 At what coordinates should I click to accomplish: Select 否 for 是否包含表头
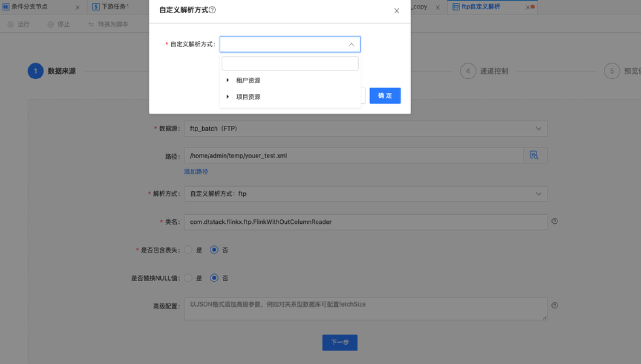pyautogui.click(x=214, y=250)
